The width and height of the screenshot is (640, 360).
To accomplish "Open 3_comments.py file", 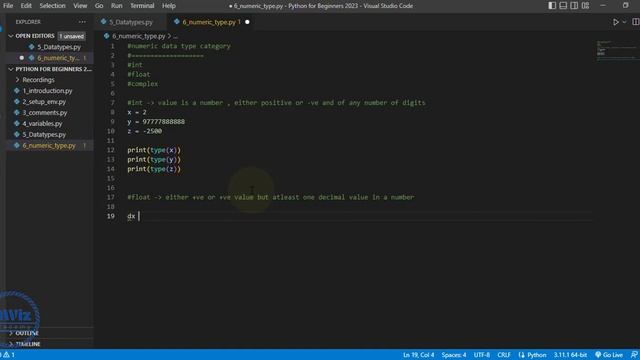I will [45, 113].
